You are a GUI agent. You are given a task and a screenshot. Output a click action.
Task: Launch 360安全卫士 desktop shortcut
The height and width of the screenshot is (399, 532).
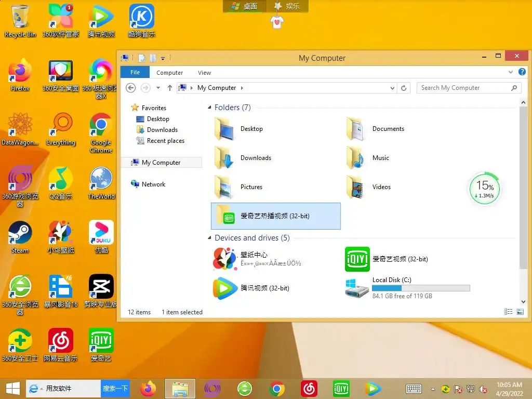click(20, 345)
